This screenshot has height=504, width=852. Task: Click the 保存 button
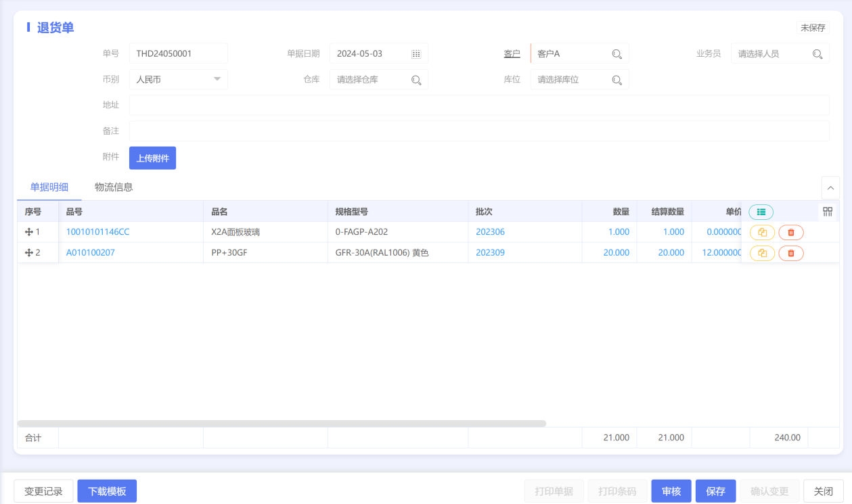click(x=715, y=491)
